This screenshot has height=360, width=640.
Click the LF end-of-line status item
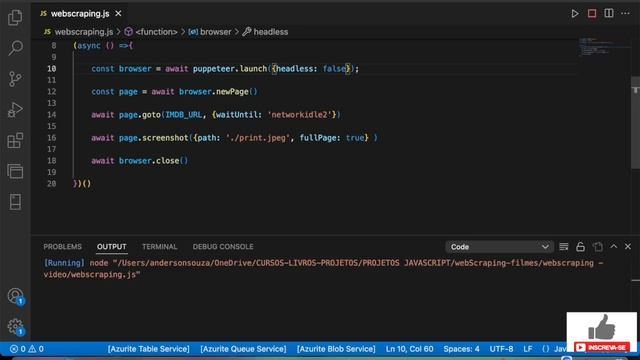[528, 349]
